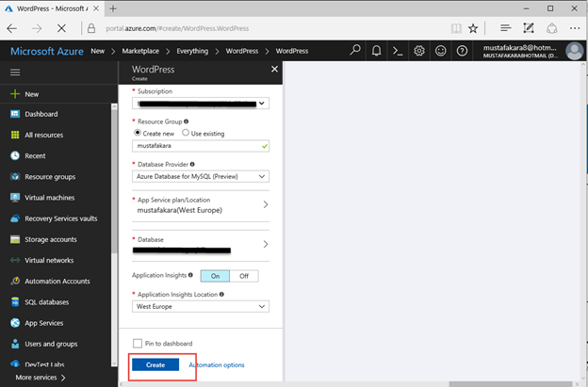Click the first WordPress breadcrumb
This screenshot has width=588, height=387.
(x=242, y=51)
